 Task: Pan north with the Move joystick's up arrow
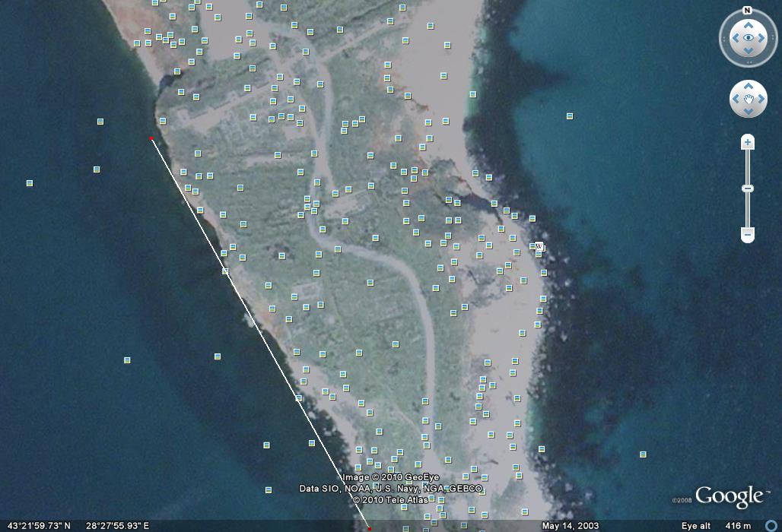pyautogui.click(x=748, y=87)
